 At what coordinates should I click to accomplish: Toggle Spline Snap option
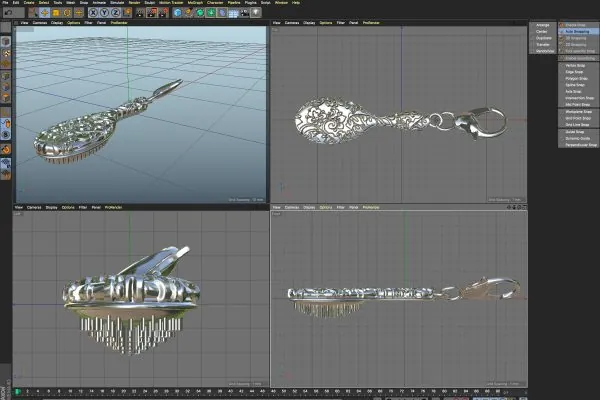[x=578, y=85]
